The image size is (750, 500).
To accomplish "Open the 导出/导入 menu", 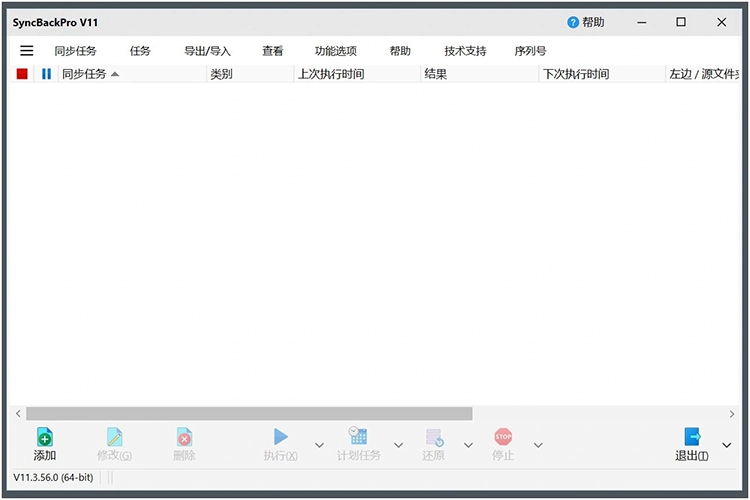I will click(207, 51).
